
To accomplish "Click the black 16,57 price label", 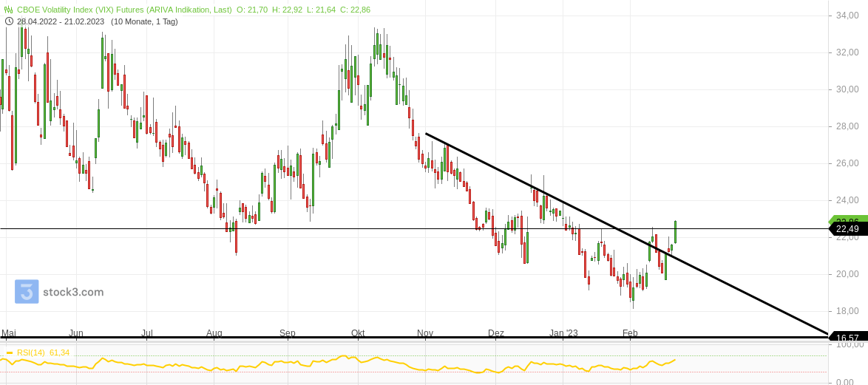I will click(847, 338).
